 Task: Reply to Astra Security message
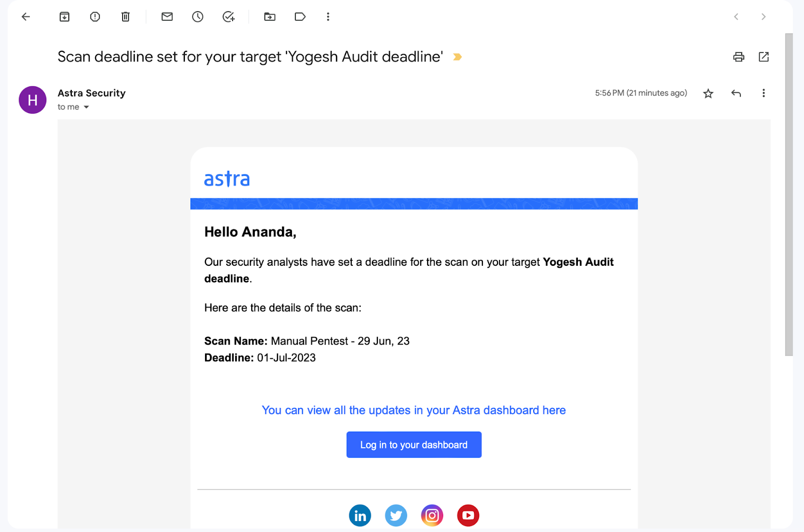point(736,93)
